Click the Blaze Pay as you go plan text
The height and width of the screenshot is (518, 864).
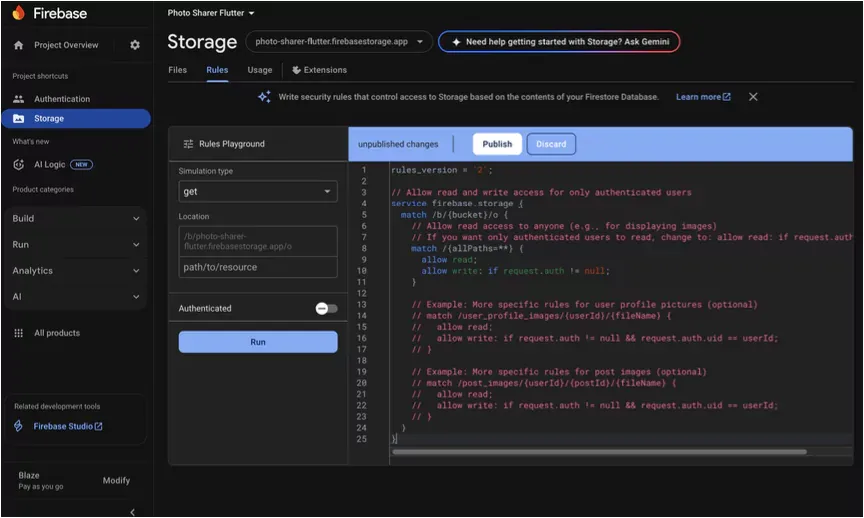pos(41,481)
